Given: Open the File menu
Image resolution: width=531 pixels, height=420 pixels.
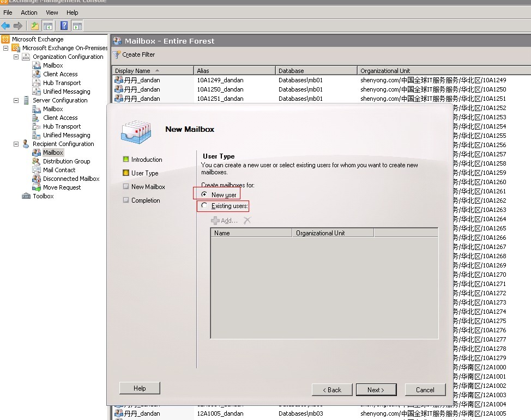Looking at the screenshot, I should 8,13.
